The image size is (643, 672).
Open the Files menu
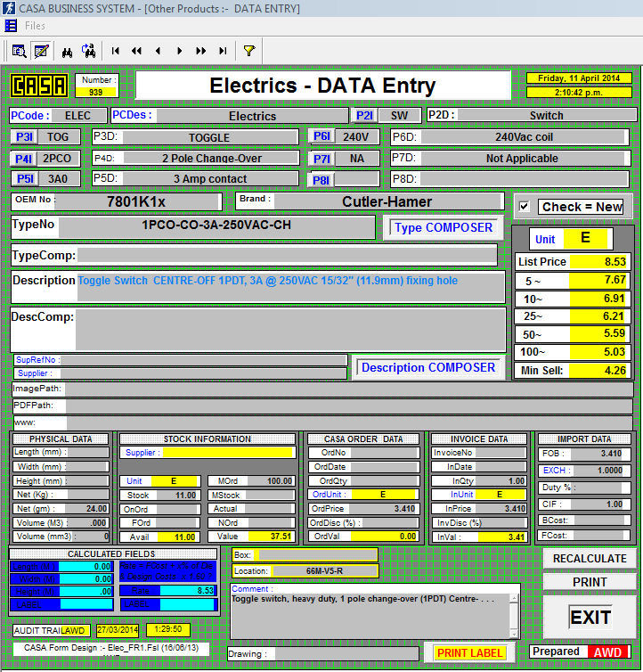click(x=35, y=26)
